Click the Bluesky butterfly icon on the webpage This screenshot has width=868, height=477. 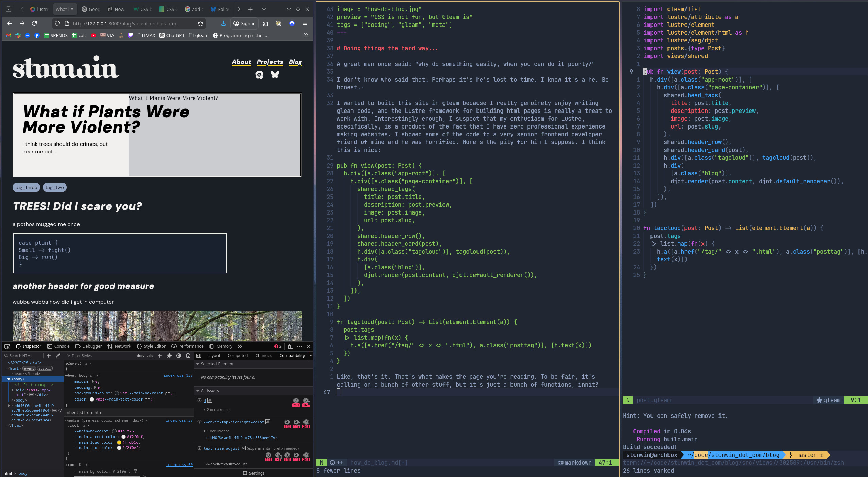point(275,74)
